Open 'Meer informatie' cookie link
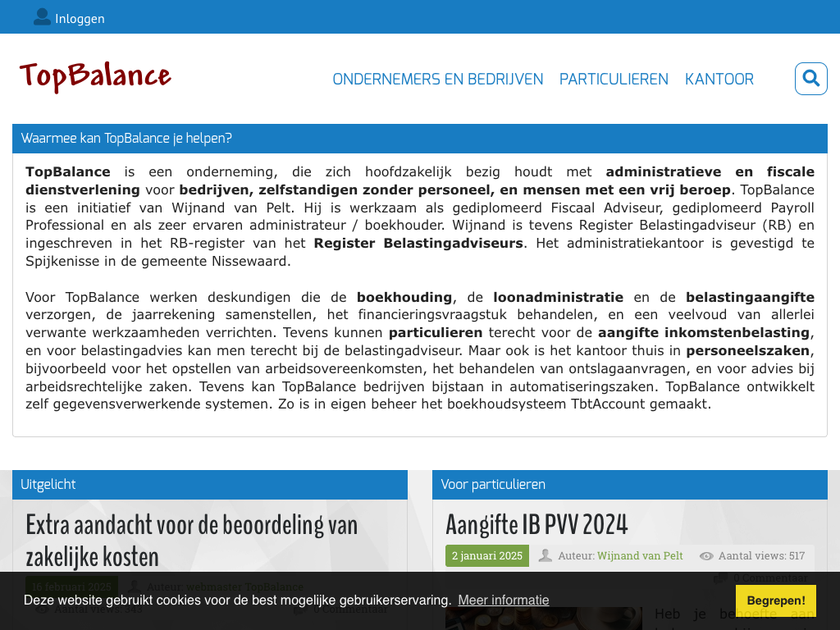 [x=504, y=600]
